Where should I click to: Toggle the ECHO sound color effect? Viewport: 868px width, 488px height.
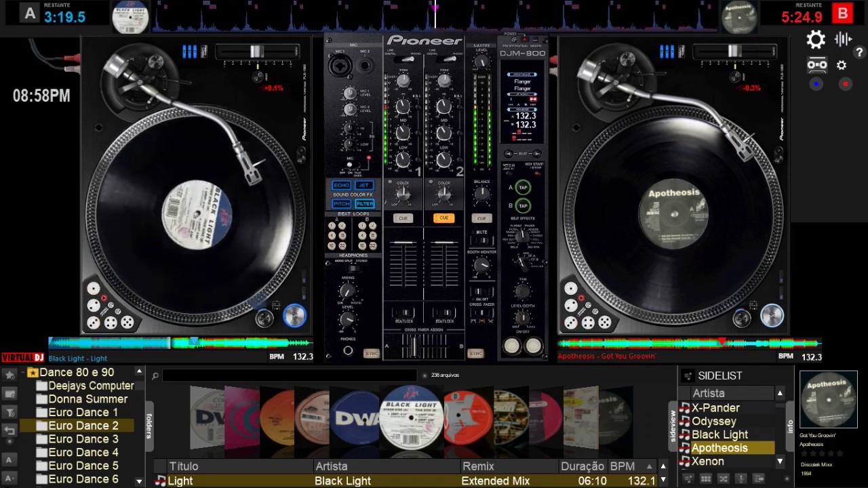click(x=341, y=185)
